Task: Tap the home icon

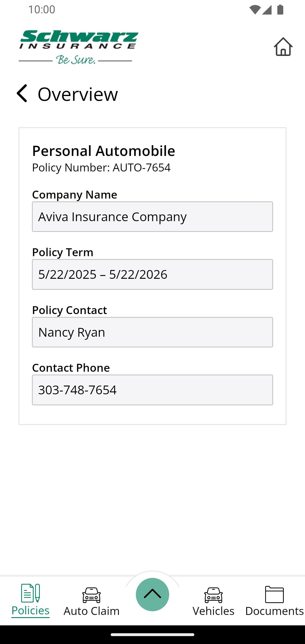Action: (x=283, y=47)
